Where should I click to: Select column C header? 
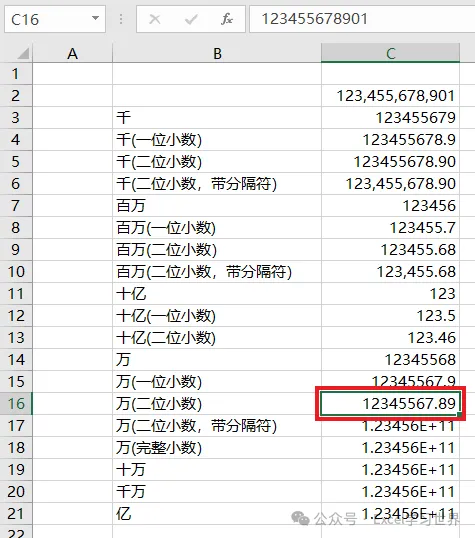tap(390, 53)
